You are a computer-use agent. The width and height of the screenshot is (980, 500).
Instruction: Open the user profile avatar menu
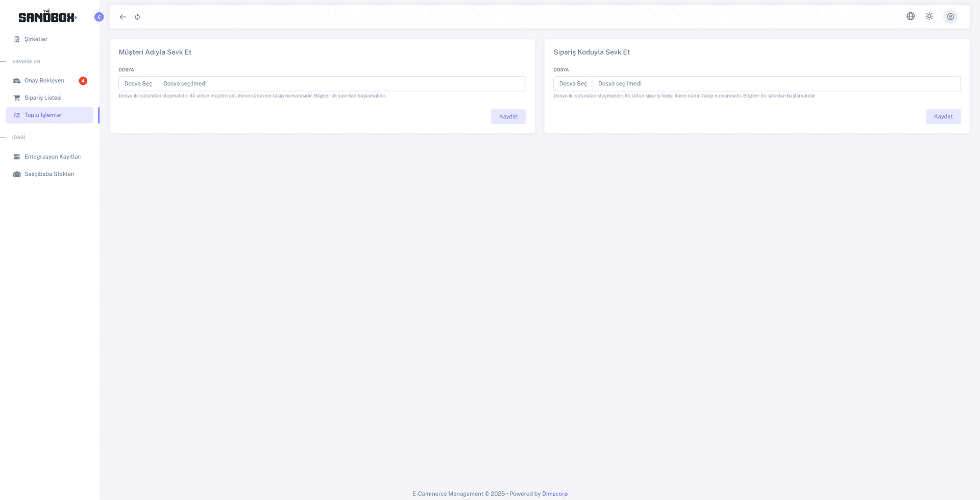coord(950,16)
